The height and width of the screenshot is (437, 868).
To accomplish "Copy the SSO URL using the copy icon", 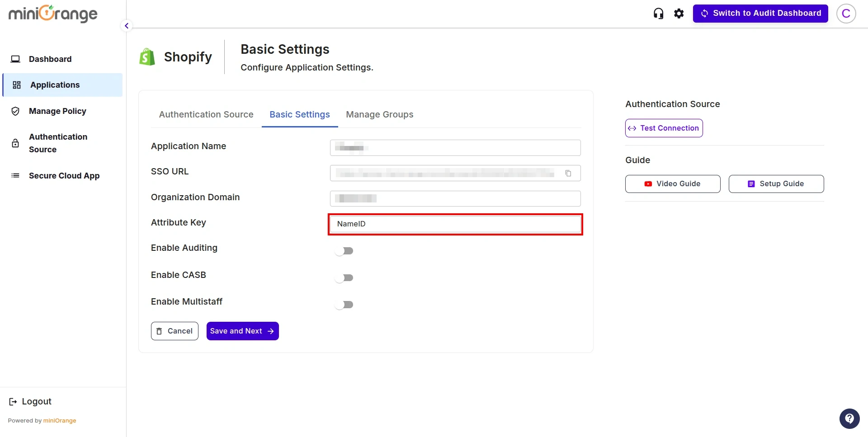I will click(x=569, y=173).
